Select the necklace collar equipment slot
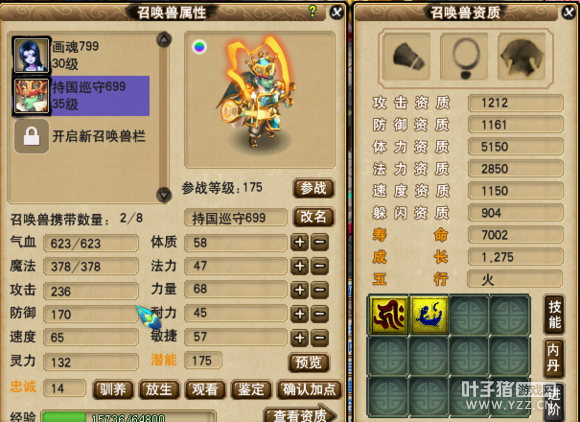The width and height of the screenshot is (580, 422). (x=465, y=57)
